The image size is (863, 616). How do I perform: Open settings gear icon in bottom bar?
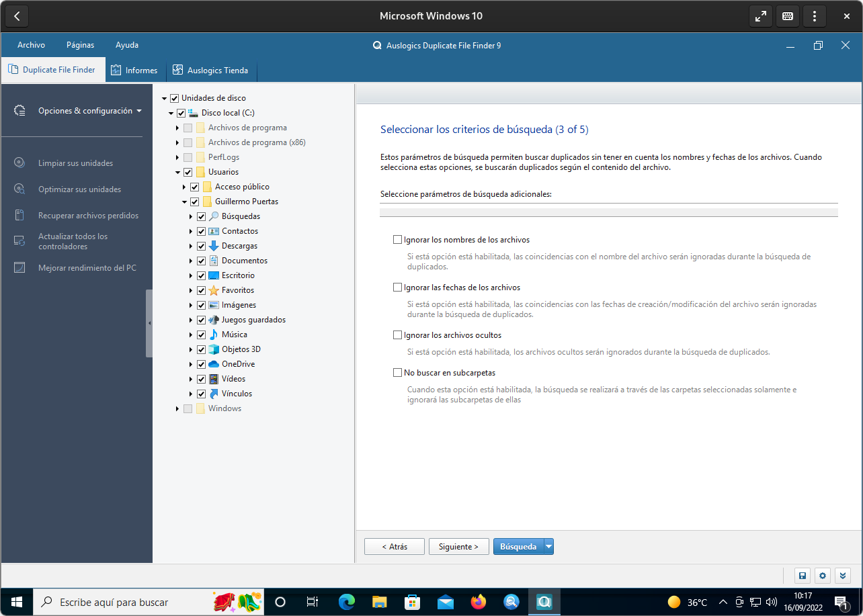823,576
